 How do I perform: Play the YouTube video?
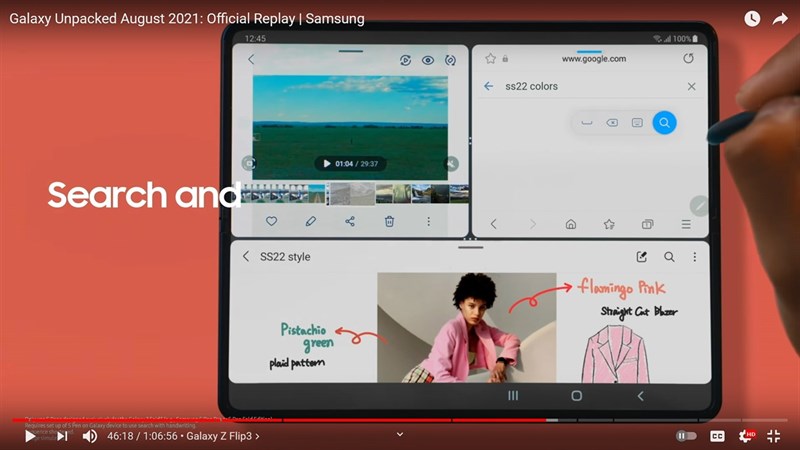click(x=30, y=436)
